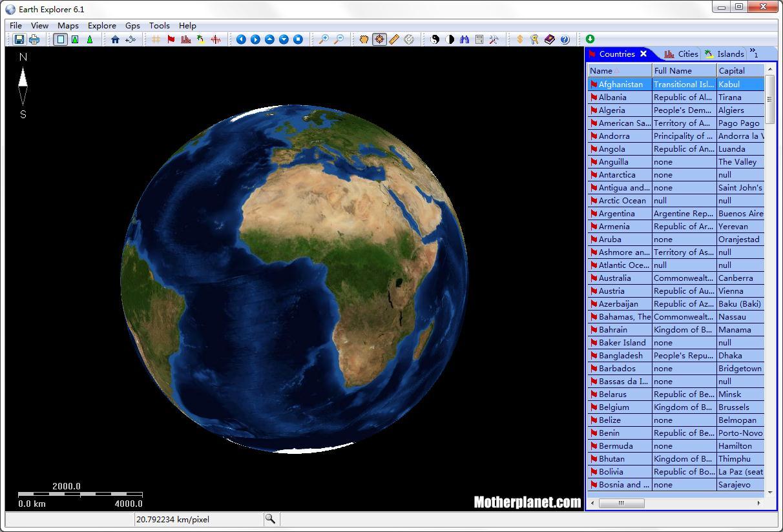Viewport: 783px width, 532px height.
Task: Click the binoculars search icon
Action: pyautogui.click(x=465, y=39)
